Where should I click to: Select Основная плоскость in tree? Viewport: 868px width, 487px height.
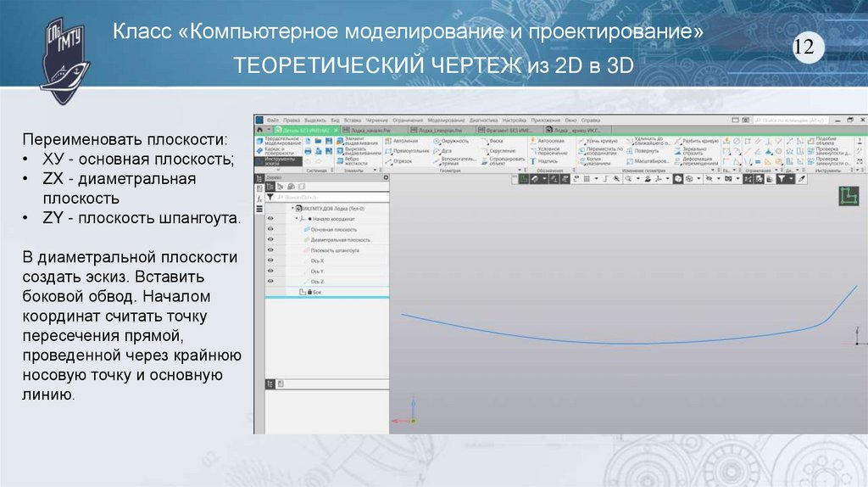(333, 229)
